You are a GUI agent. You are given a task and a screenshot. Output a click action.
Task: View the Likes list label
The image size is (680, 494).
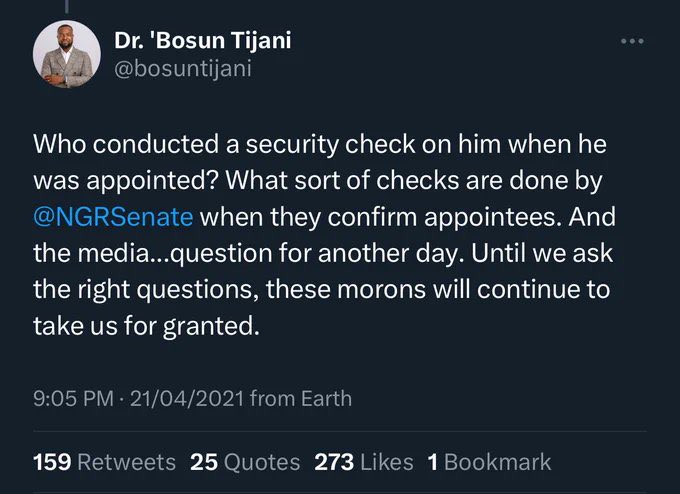(387, 461)
